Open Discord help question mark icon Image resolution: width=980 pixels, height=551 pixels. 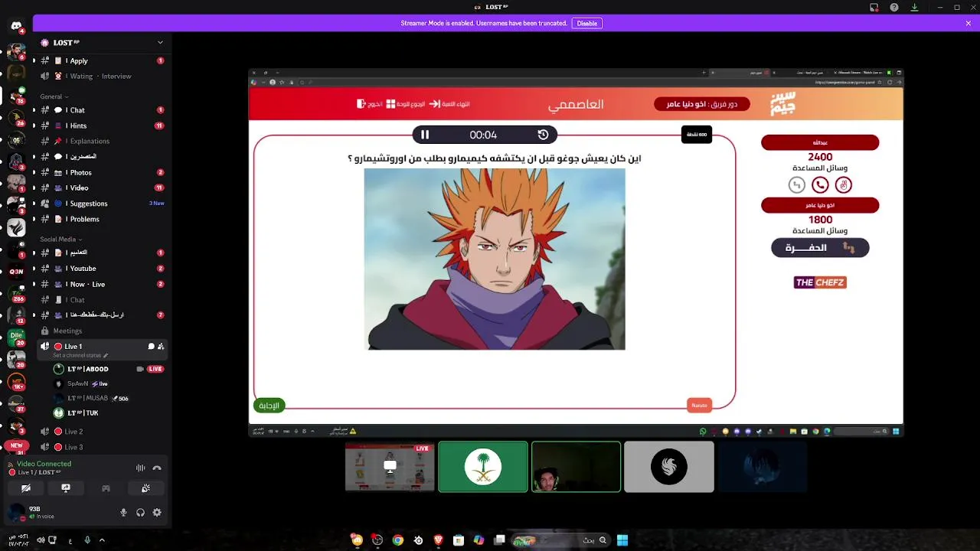click(x=894, y=8)
